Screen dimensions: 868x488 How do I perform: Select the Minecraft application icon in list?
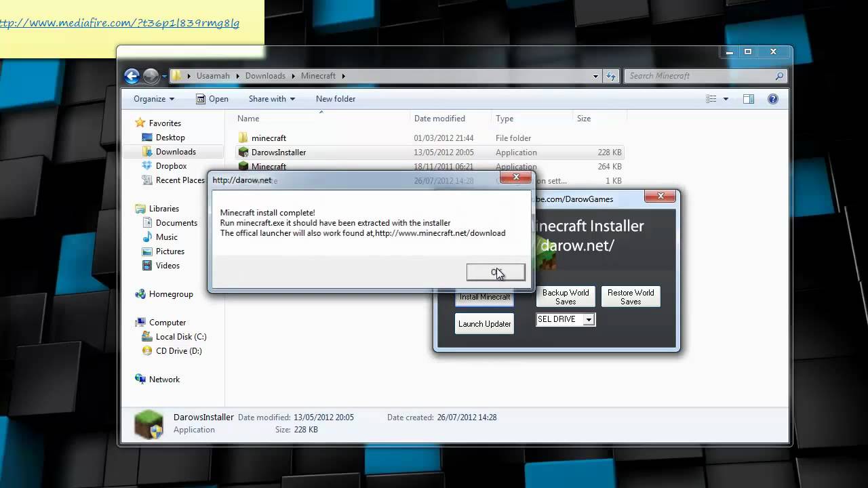tap(243, 166)
